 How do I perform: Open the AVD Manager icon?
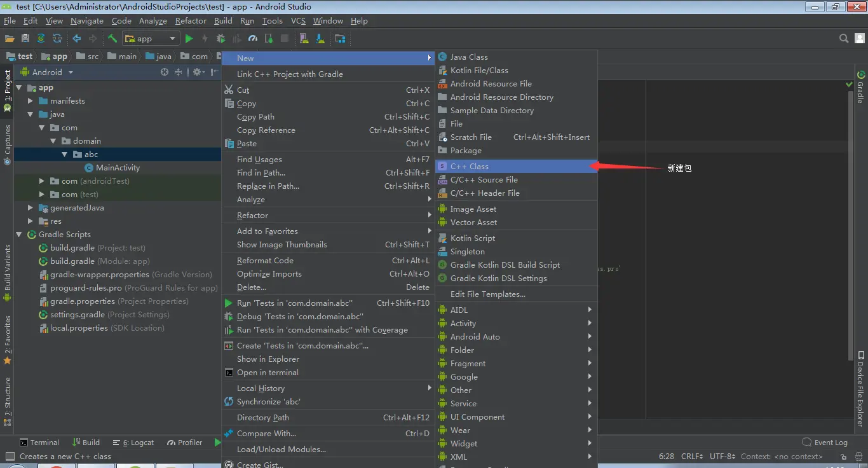coord(304,39)
